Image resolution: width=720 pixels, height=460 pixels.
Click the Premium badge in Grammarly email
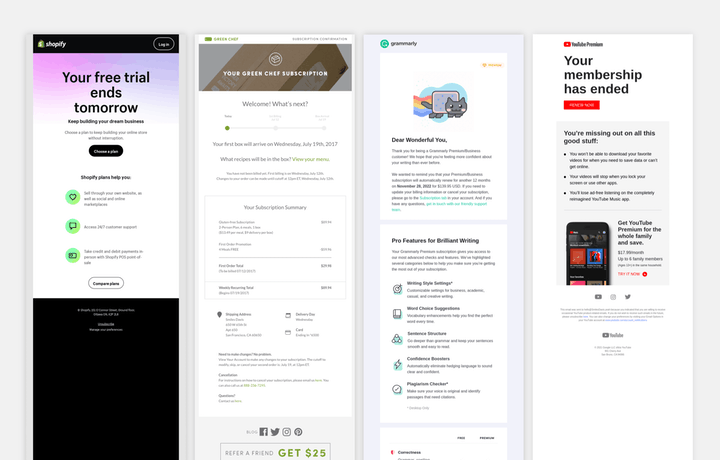492,65
